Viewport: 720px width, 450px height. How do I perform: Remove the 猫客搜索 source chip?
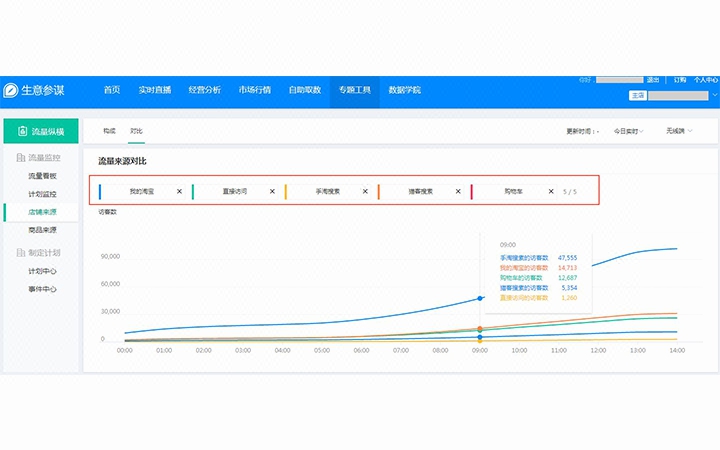458,191
